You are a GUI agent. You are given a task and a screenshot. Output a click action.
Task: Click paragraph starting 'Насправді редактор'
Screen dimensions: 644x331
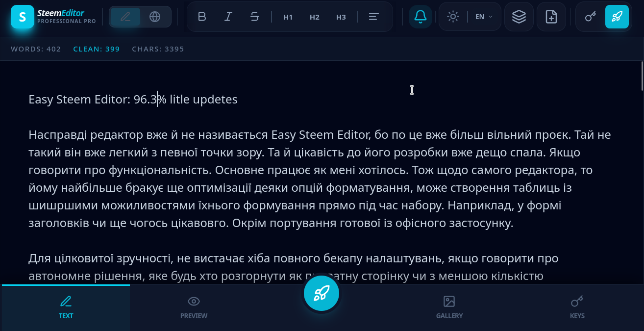320,179
